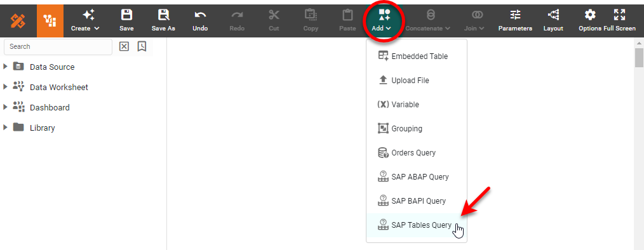Switch to Full Screen mode
The width and height of the screenshot is (644, 250).
click(619, 21)
